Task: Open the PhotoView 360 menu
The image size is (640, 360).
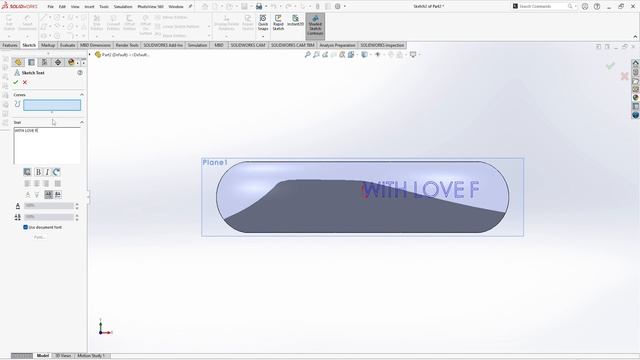Action: [x=150, y=7]
